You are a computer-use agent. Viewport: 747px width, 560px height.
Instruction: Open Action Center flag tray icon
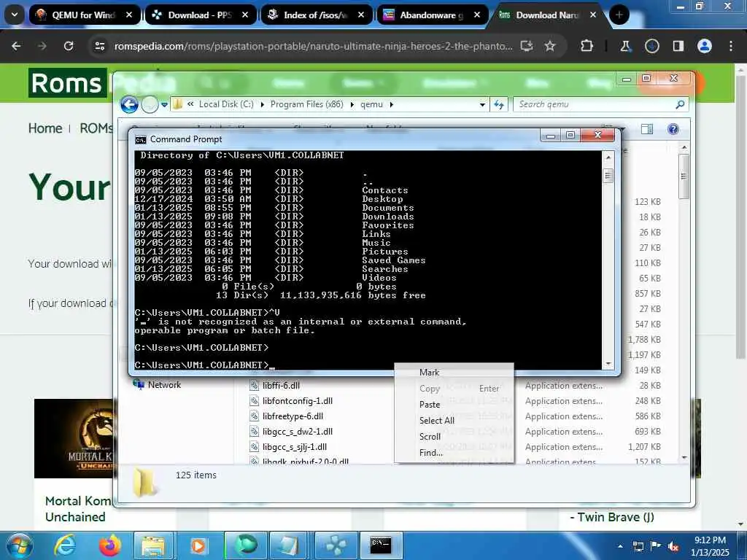tap(656, 546)
